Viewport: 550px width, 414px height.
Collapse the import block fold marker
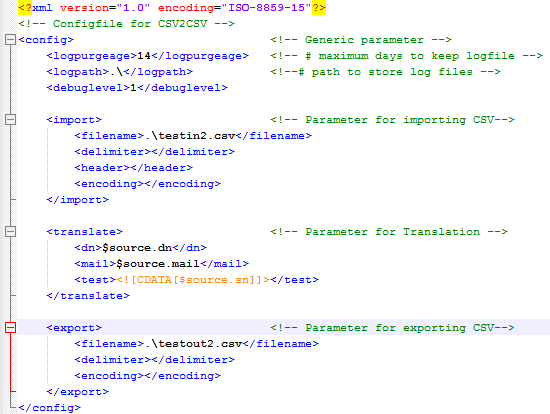[x=11, y=120]
